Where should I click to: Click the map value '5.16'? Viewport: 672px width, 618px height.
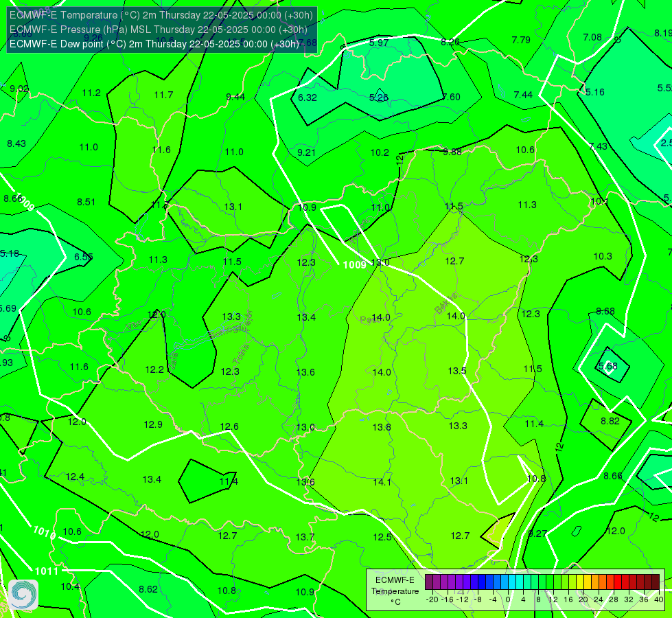pos(595,92)
